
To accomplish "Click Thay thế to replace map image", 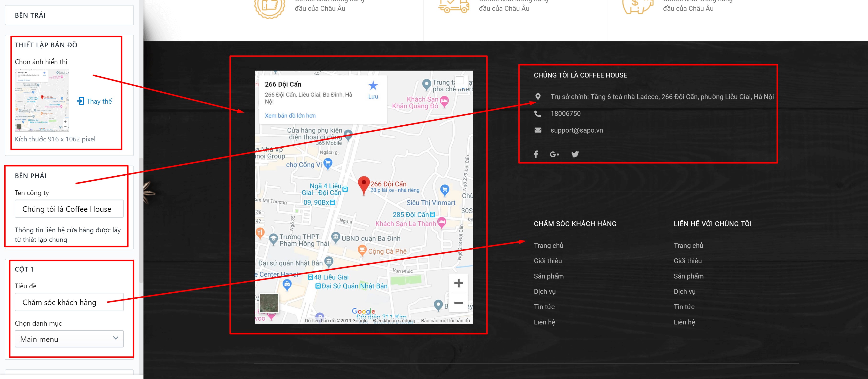I will click(94, 101).
